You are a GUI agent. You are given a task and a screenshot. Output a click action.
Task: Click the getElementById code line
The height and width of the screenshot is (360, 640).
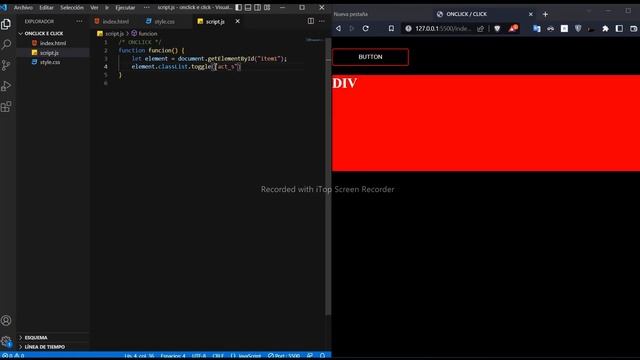tap(209, 58)
